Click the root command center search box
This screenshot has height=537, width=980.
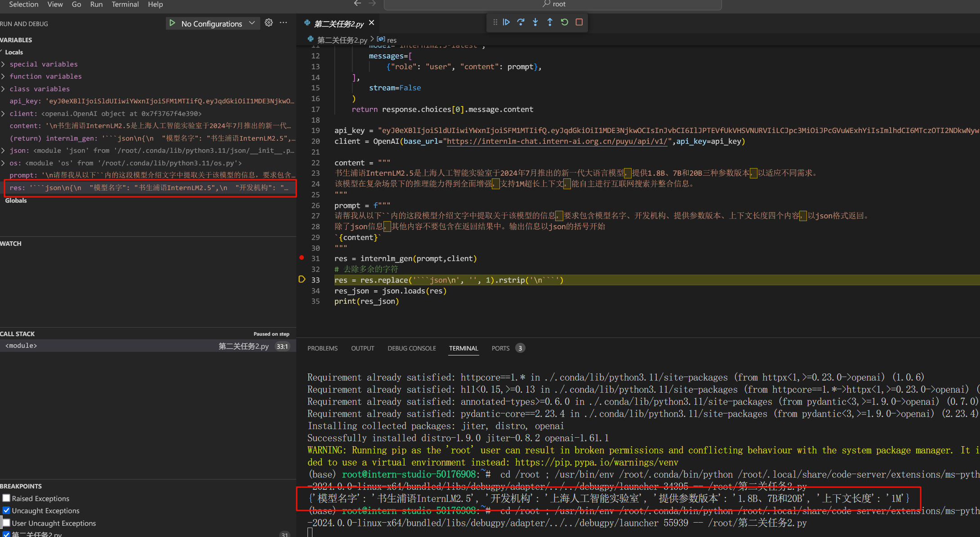point(553,4)
